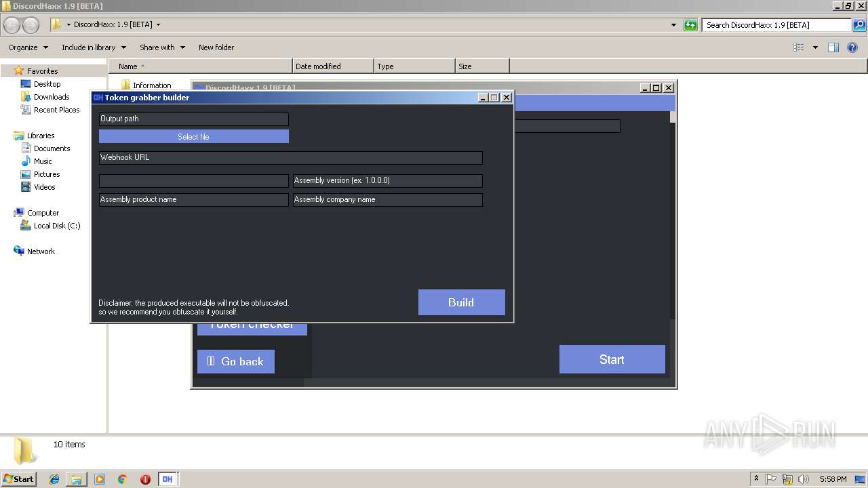Open Downloads in the navigation pane

coord(52,97)
